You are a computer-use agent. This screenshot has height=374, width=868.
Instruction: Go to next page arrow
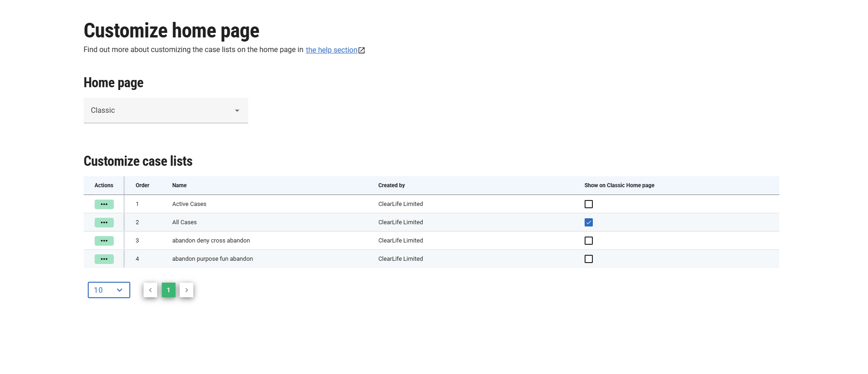pos(186,290)
